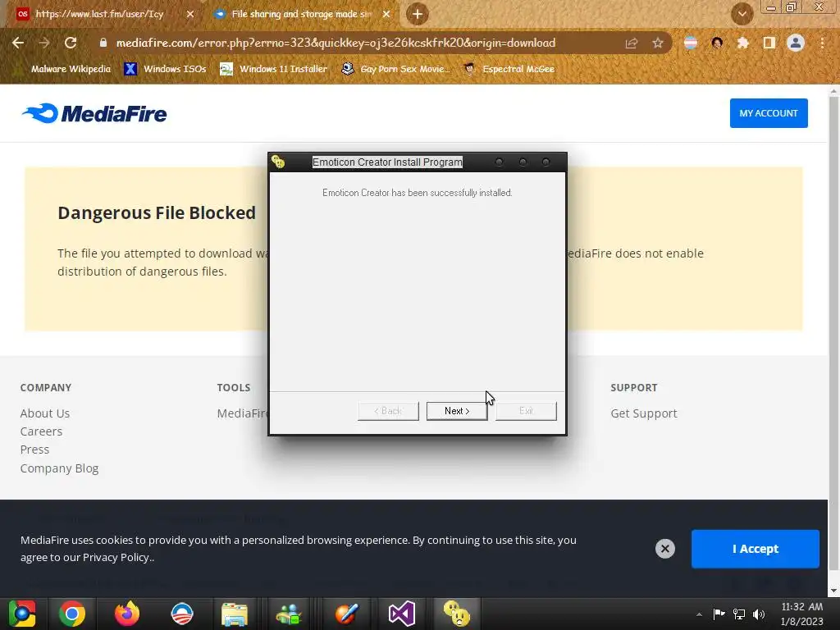Open Visual Studio from the taskbar

[402, 614]
